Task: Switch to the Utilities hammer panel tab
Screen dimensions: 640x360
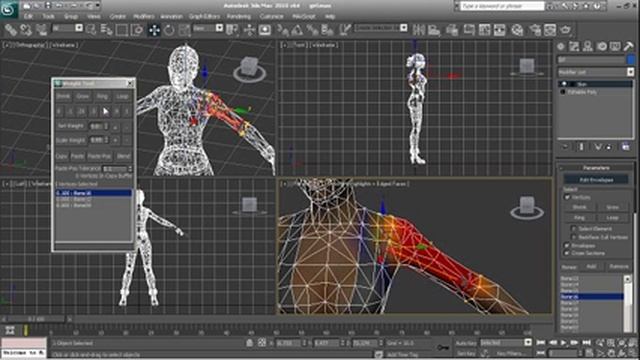Action: tap(629, 47)
